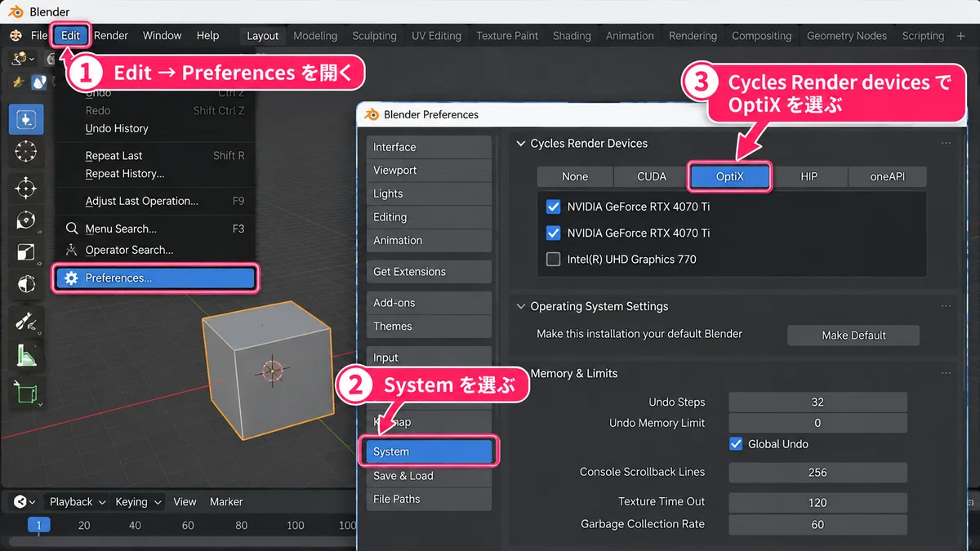
Task: Select the Add Cube tool
Action: [25, 393]
